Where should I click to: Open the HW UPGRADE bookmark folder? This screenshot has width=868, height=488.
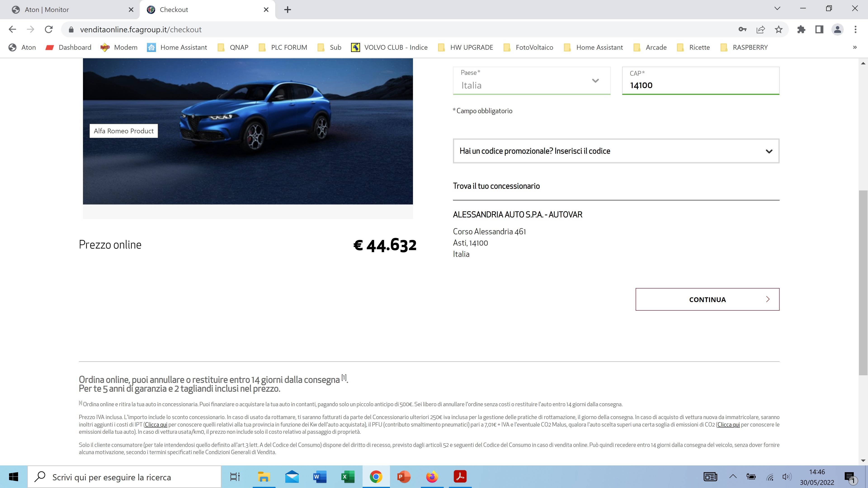pyautogui.click(x=465, y=47)
